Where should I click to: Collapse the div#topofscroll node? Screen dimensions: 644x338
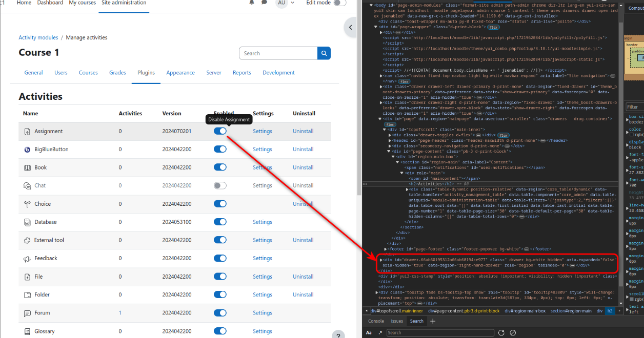386,130
